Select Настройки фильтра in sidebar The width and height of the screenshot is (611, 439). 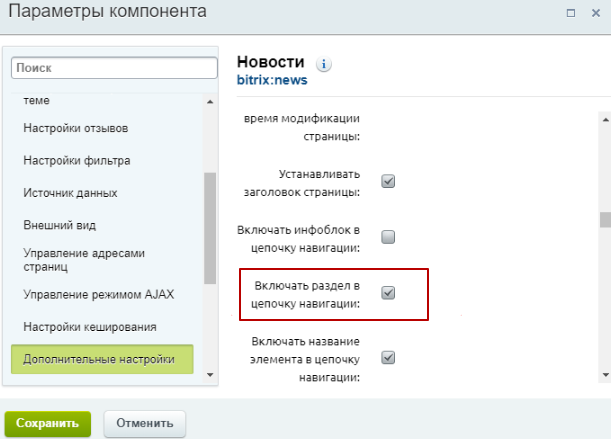(77, 160)
